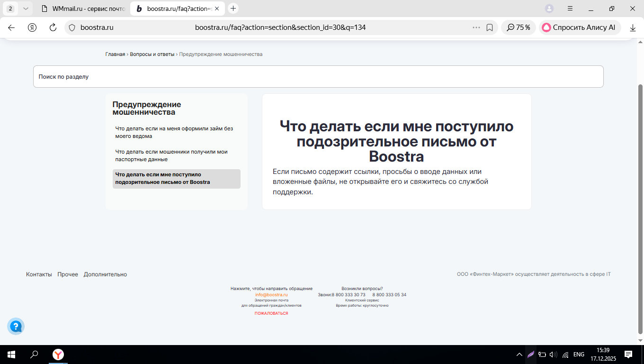Click the tab counter showing 2
The width and height of the screenshot is (644, 364).
[x=10, y=9]
